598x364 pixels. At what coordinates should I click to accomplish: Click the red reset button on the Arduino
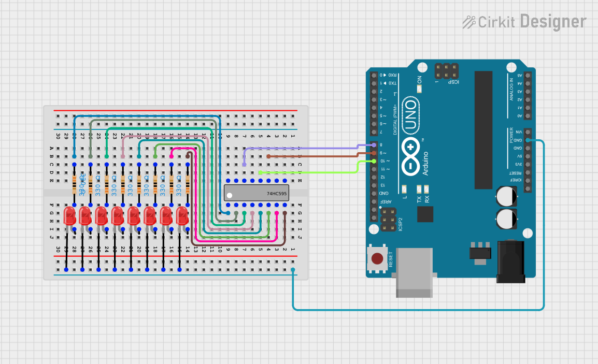tap(377, 258)
